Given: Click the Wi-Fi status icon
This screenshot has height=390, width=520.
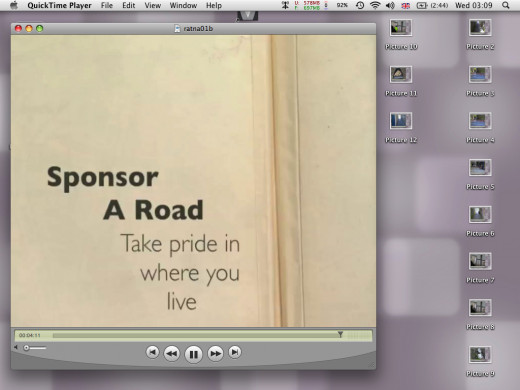Looking at the screenshot, I should pos(375,5).
